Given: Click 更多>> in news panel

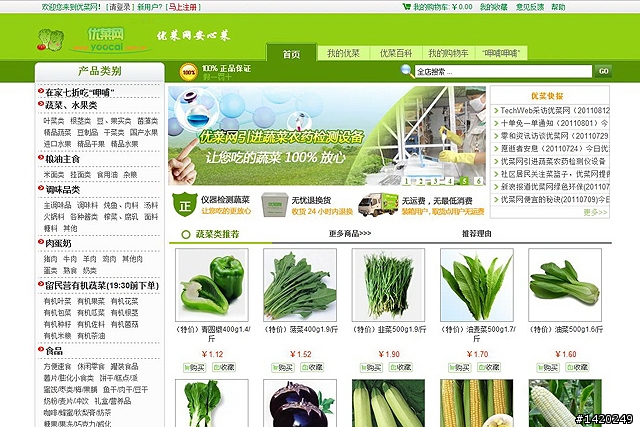Looking at the screenshot, I should (x=596, y=212).
